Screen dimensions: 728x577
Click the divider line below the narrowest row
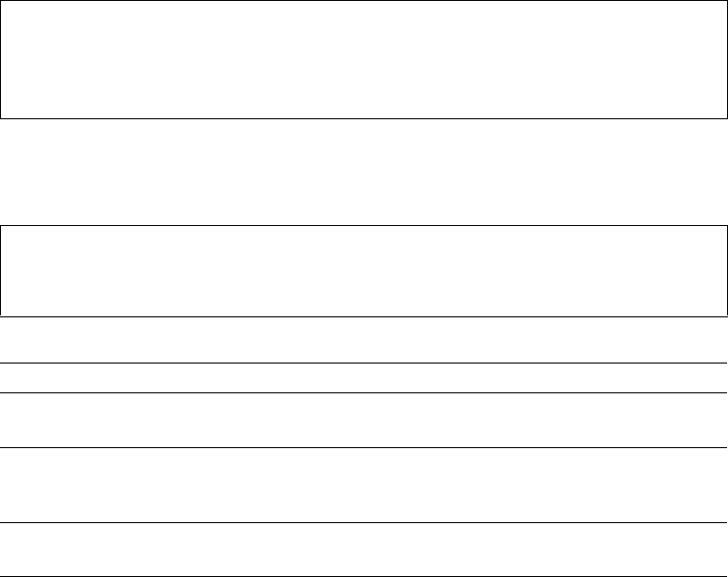tap(364, 392)
